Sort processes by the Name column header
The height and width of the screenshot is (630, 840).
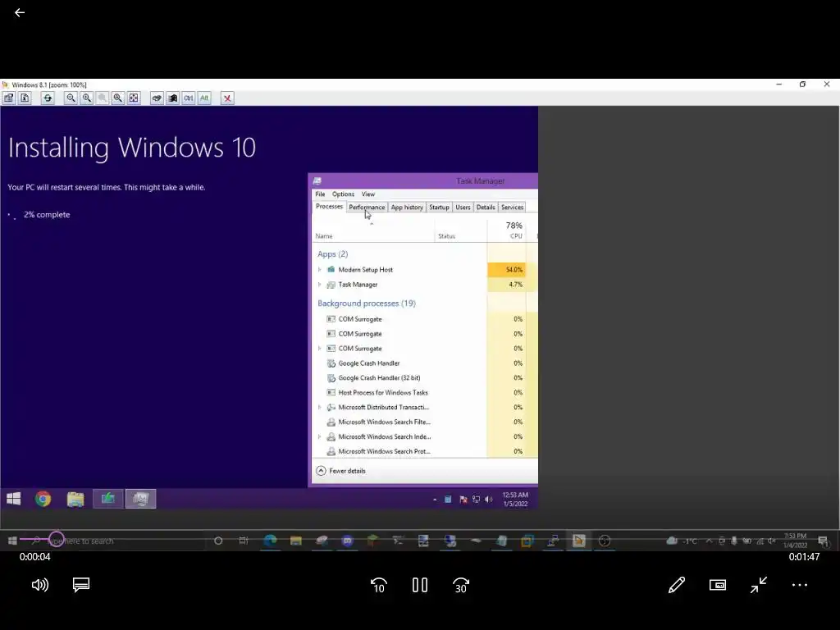tap(373, 231)
